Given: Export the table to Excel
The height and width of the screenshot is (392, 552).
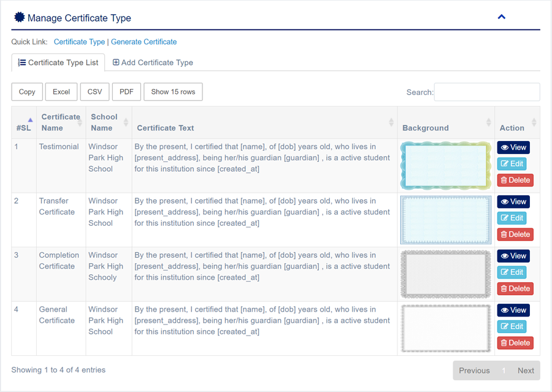Looking at the screenshot, I should [61, 92].
